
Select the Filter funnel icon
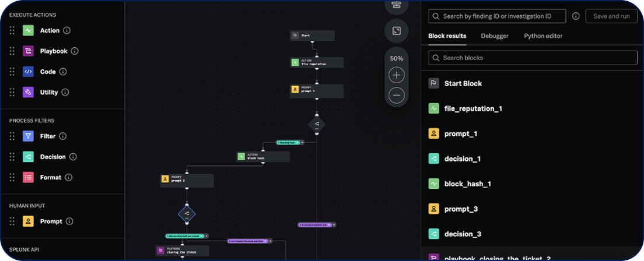pos(28,136)
